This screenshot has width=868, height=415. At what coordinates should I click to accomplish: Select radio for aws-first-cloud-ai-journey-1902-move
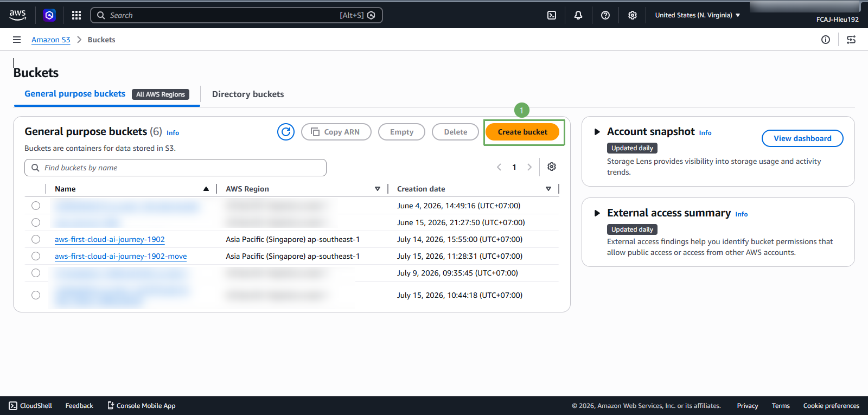(x=36, y=256)
